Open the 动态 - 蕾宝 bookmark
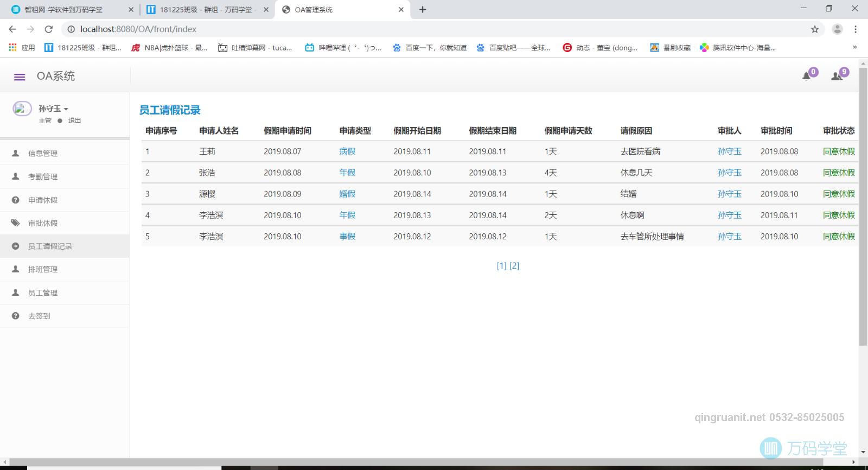Screen dimensions: 868x470 click(x=600, y=48)
